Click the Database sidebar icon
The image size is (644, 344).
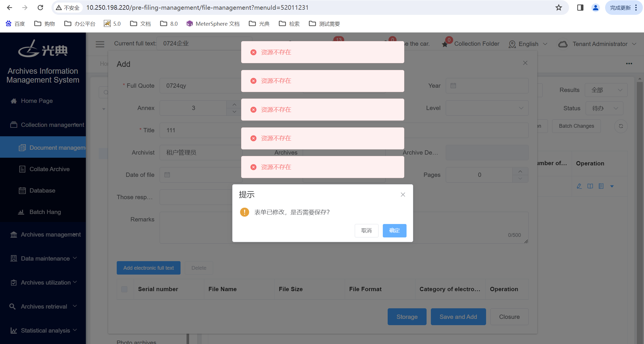pyautogui.click(x=22, y=191)
